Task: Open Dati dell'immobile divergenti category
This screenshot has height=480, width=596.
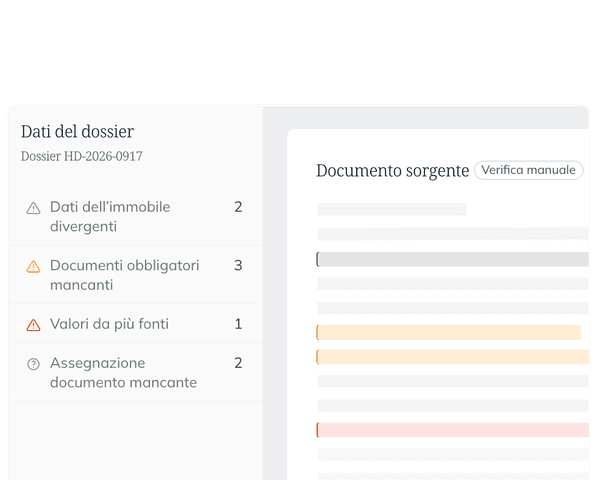Action: [x=135, y=217]
